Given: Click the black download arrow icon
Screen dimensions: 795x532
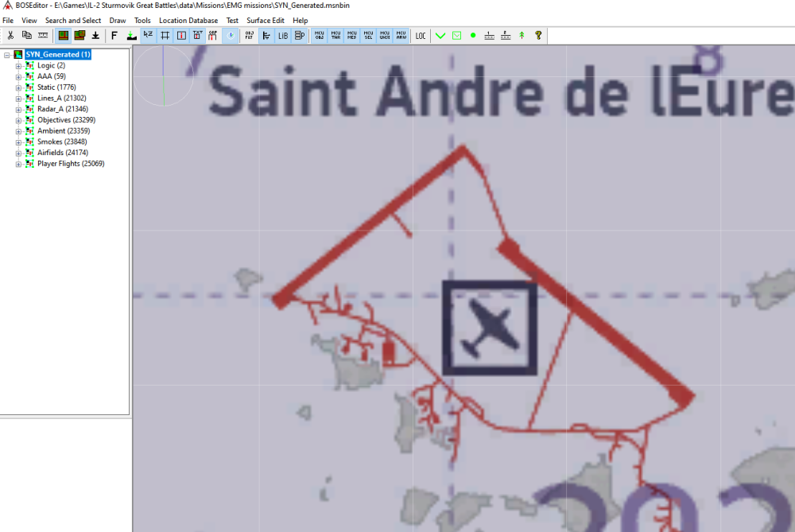Looking at the screenshot, I should (95, 36).
